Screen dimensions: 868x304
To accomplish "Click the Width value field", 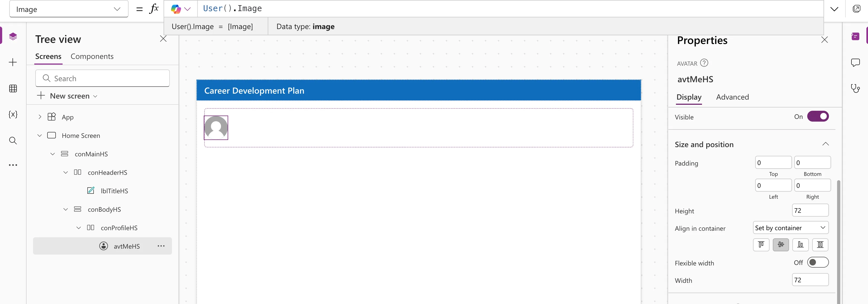I will 810,280.
